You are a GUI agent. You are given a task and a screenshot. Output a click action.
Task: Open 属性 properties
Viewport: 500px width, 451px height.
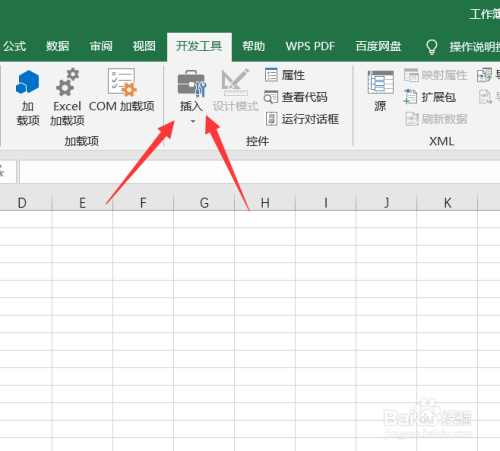click(x=285, y=75)
